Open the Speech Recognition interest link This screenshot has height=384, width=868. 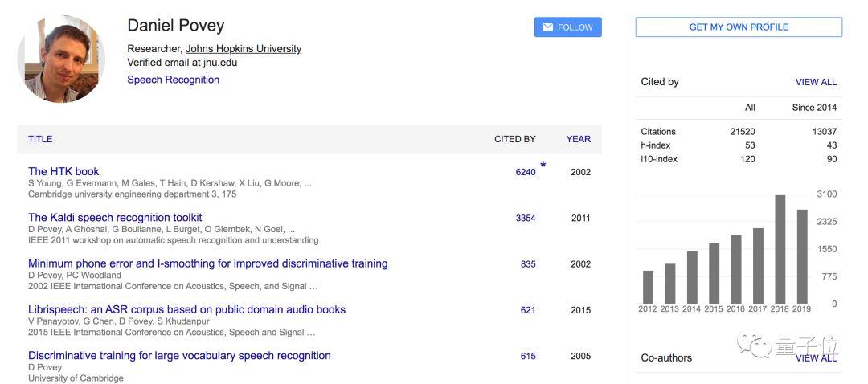pos(173,80)
